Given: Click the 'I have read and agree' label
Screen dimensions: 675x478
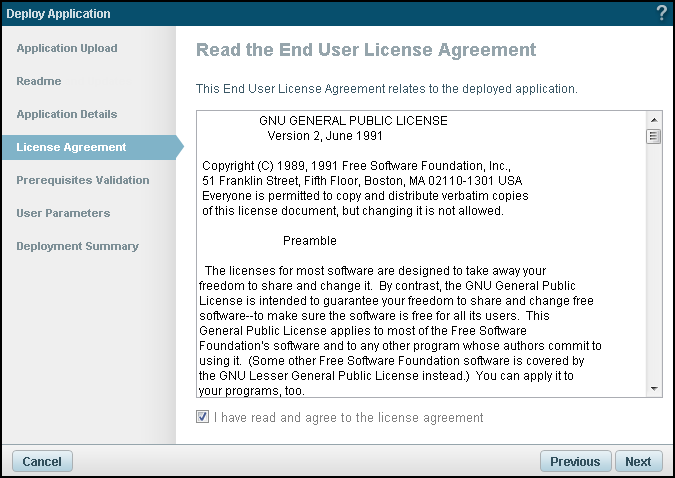Looking at the screenshot, I should pyautogui.click(x=348, y=417).
